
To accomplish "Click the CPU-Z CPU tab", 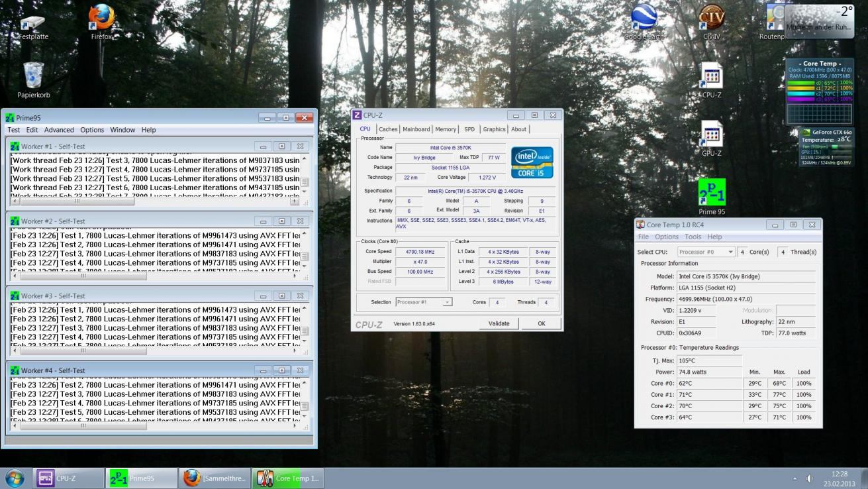I will pyautogui.click(x=365, y=129).
